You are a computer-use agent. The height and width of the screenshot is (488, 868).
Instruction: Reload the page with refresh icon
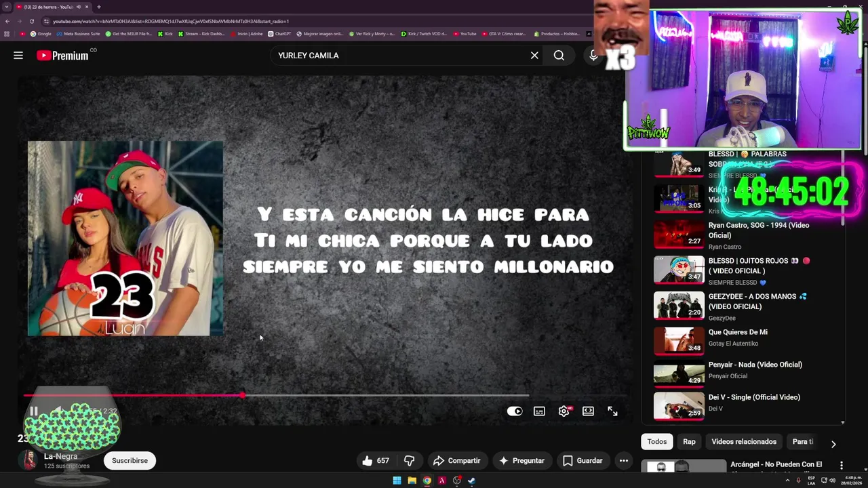click(31, 21)
